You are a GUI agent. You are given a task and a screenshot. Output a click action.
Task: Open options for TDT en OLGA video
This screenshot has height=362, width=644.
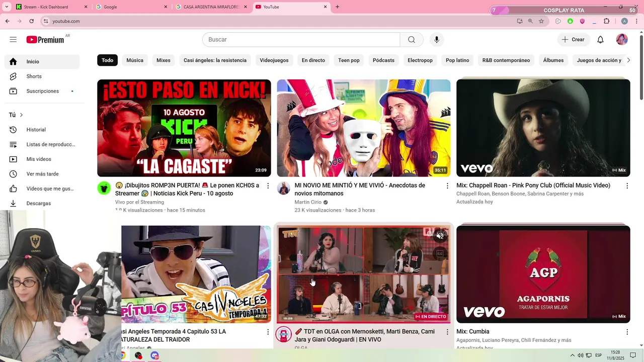coord(447,332)
